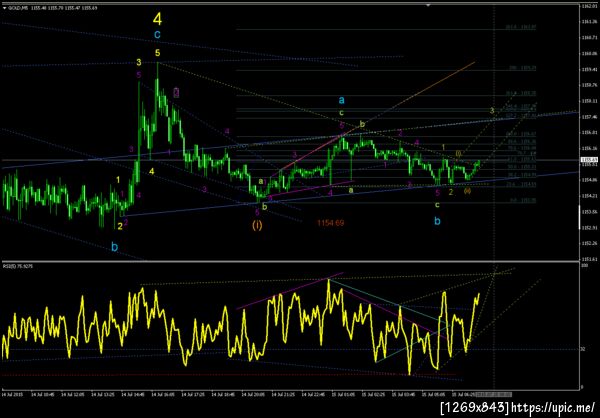
Task: Click the 14 Jul 2015 date on time axis
Action: coord(10,394)
